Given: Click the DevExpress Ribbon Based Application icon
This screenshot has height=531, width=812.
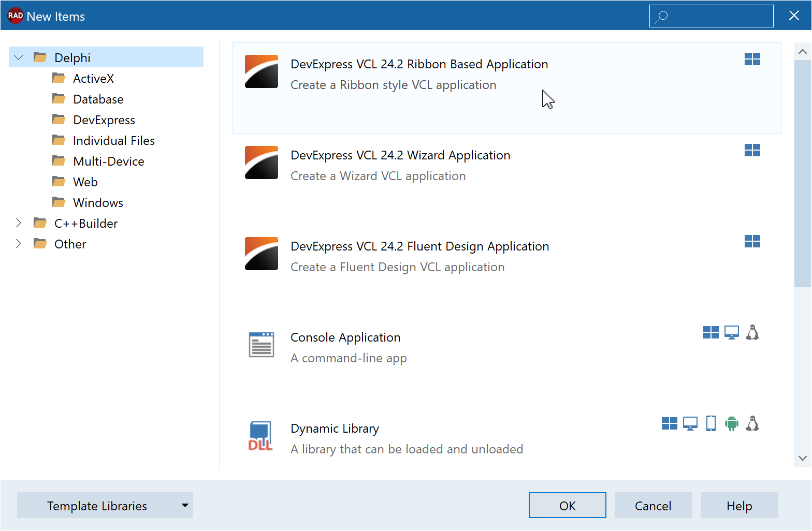Looking at the screenshot, I should point(261,71).
